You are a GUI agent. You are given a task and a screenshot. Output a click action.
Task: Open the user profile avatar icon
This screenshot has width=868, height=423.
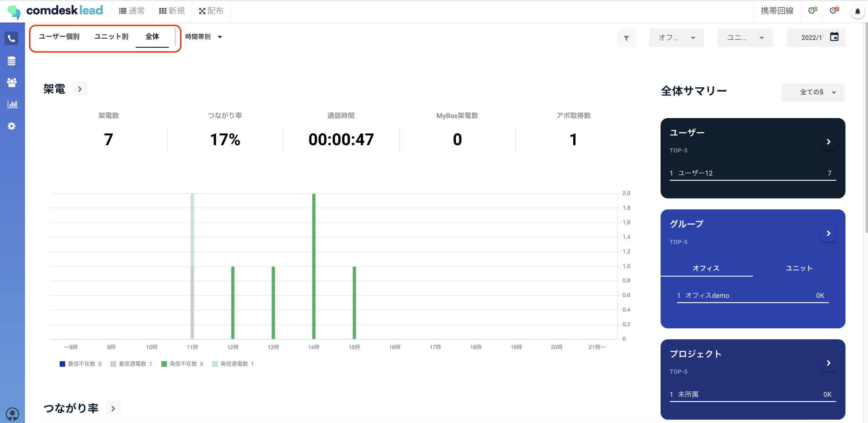(x=12, y=414)
